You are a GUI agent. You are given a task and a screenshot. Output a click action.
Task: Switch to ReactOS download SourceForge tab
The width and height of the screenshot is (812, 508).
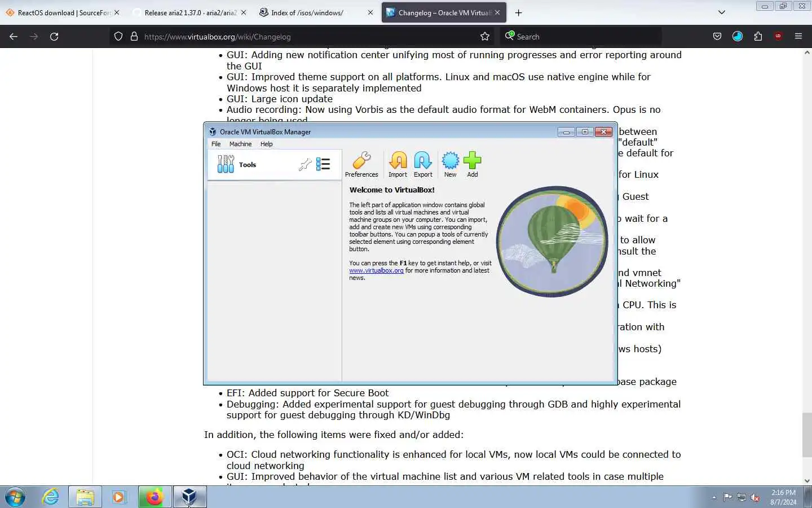coord(63,12)
